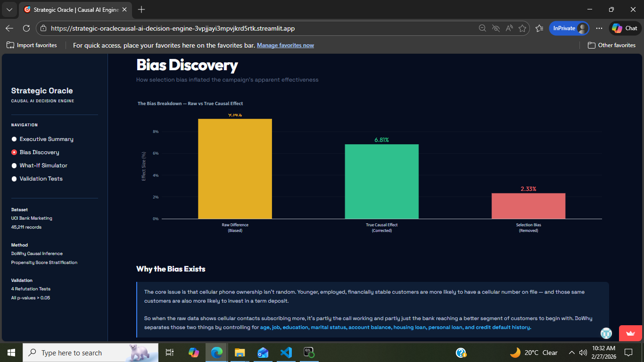Add page to favorites with star icon
Viewport: 644px width, 362px height.
click(x=522, y=28)
